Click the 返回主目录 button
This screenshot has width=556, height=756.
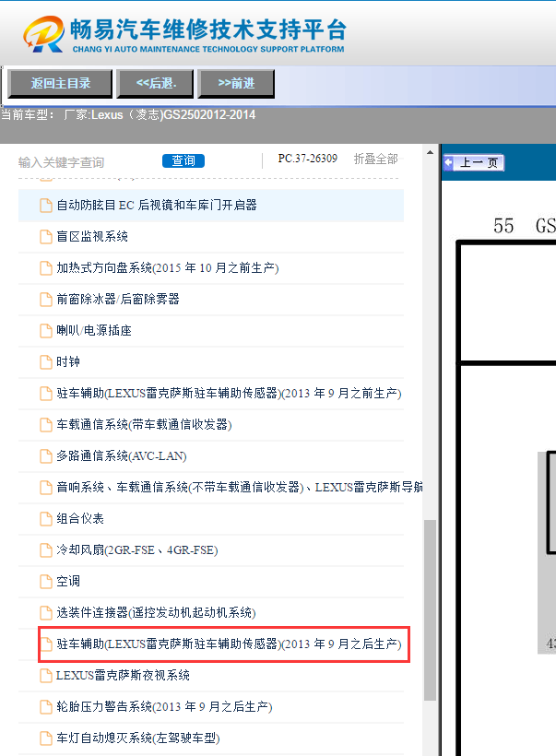point(60,83)
